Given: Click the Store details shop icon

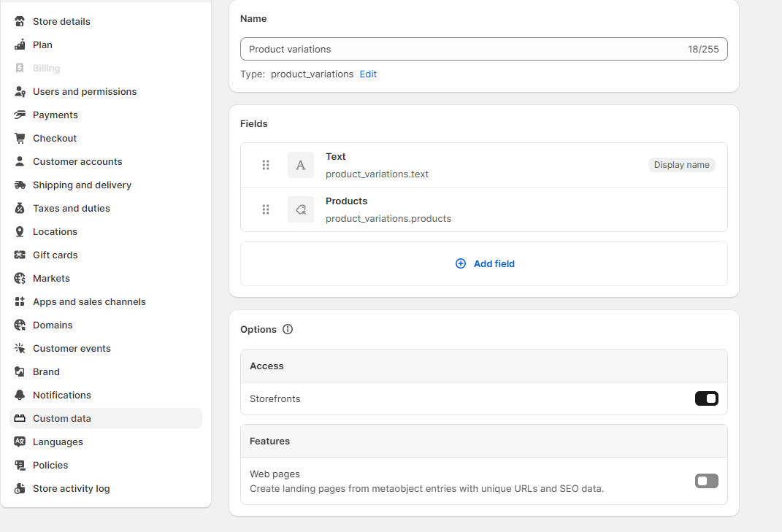Looking at the screenshot, I should coord(20,21).
